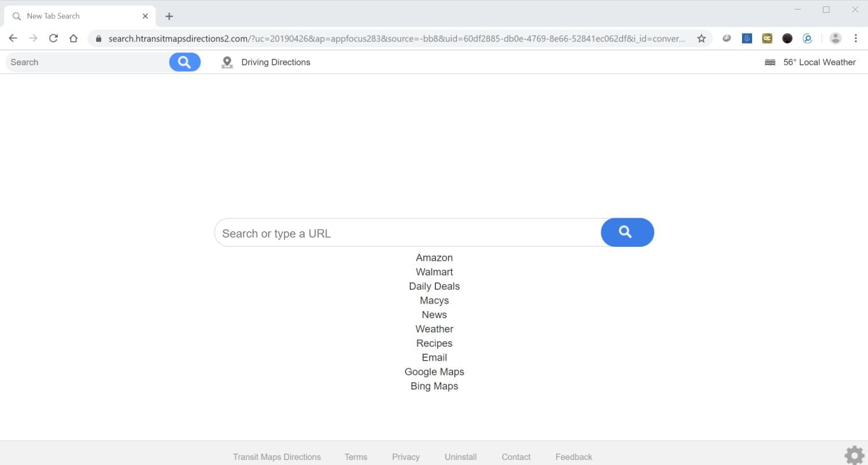Click the address bar URL

click(x=395, y=38)
